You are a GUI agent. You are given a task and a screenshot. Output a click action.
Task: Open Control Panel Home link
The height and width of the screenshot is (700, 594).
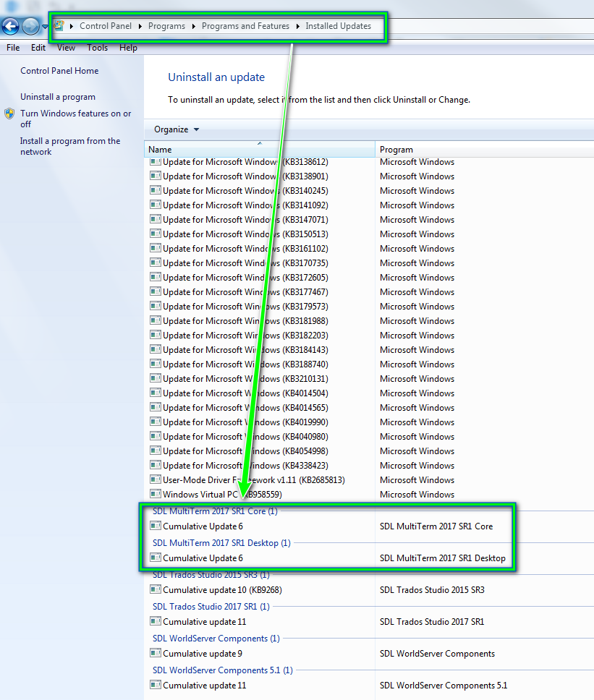click(59, 71)
